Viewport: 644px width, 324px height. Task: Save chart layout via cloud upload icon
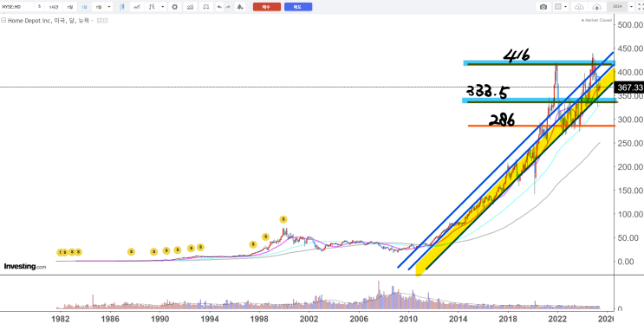pos(596,7)
